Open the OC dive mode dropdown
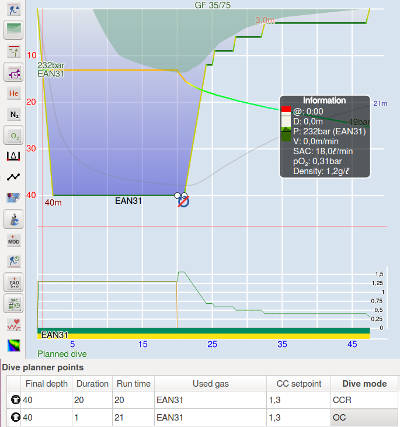The height and width of the screenshot is (427, 400). (365, 417)
